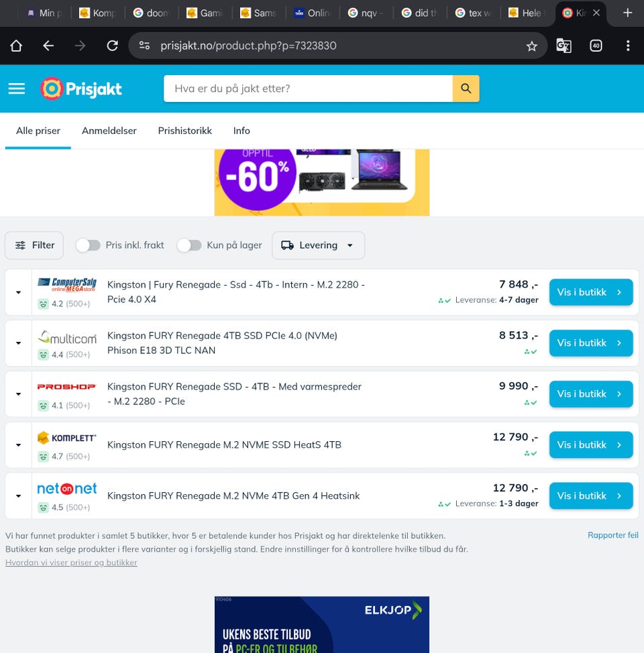Click the browser address bar URL

248,46
